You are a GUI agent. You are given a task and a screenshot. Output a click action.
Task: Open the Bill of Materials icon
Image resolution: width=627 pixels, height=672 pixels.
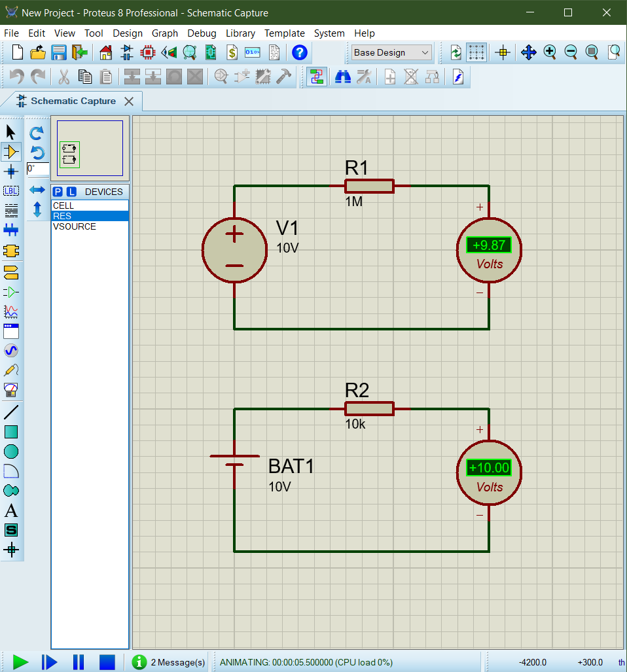232,52
